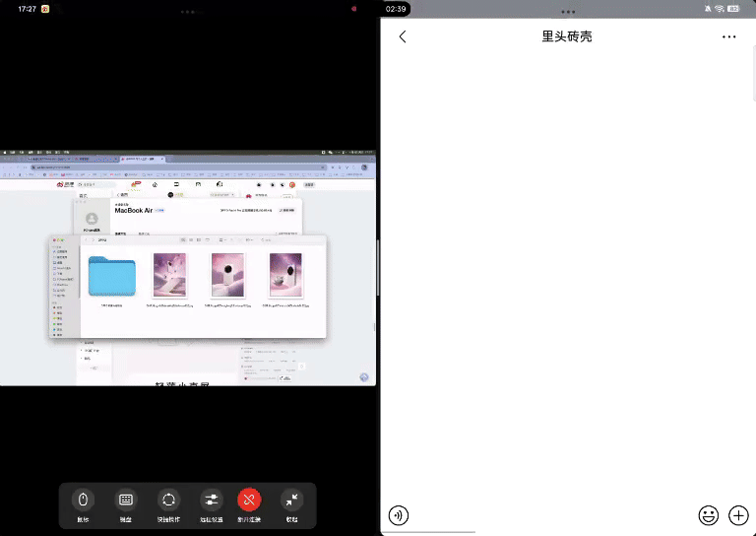The image size is (756, 536).
Task: Switch Finder to gallery view
Action: click(208, 239)
